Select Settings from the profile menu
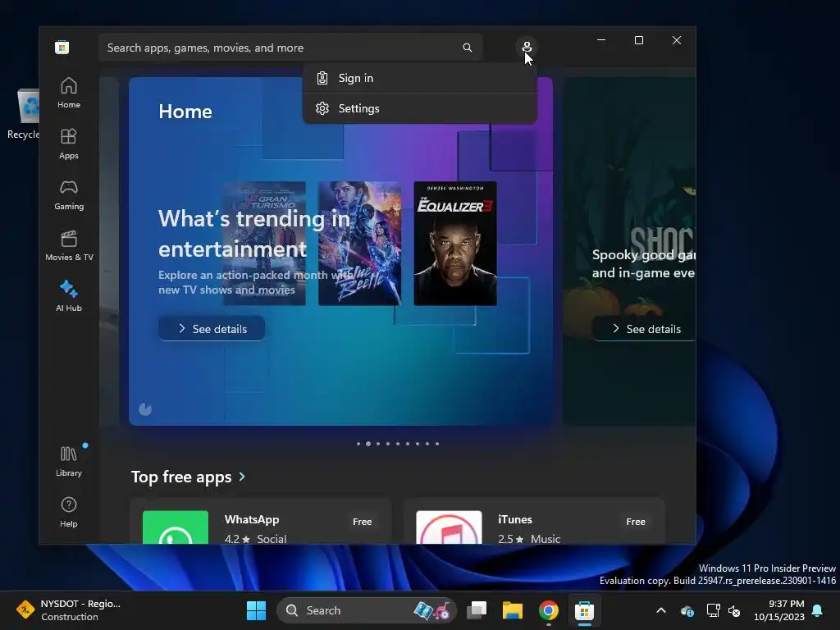 pos(420,108)
